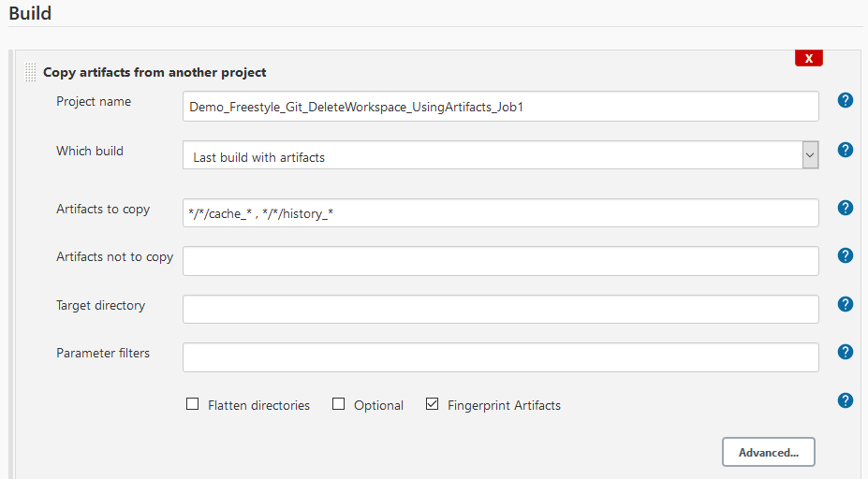
Task: Select the Artifacts not to copy field
Action: 500,261
